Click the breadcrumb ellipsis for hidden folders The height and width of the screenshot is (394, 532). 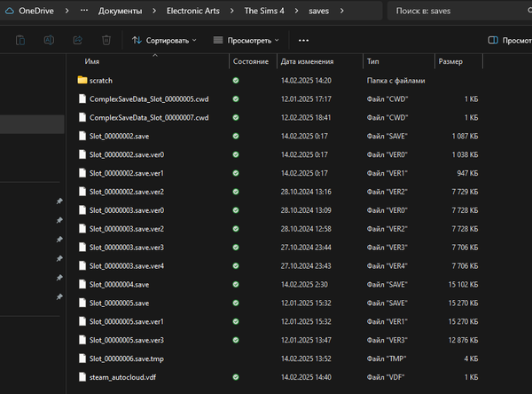pyautogui.click(x=84, y=11)
